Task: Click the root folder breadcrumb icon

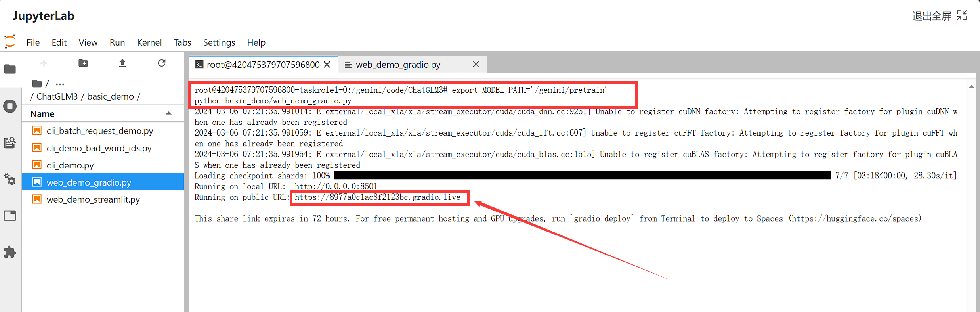Action: [37, 84]
